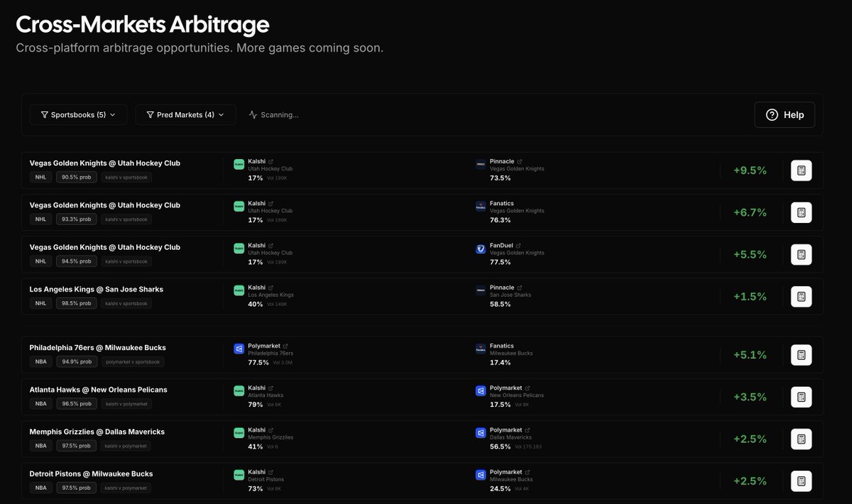This screenshot has width=852, height=504.
Task: Click Polymarket logo beside New Orleans Pelicans
Action: point(481,391)
